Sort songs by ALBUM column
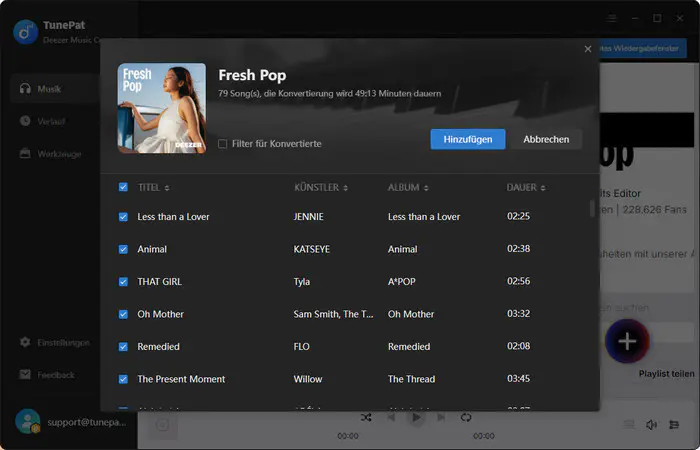This screenshot has height=450, width=700. (x=408, y=188)
